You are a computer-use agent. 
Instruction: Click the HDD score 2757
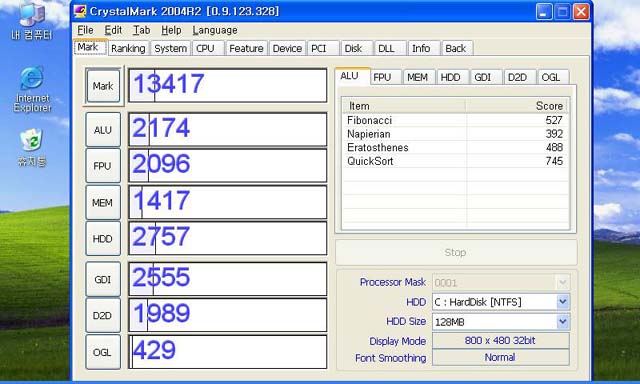(x=161, y=237)
